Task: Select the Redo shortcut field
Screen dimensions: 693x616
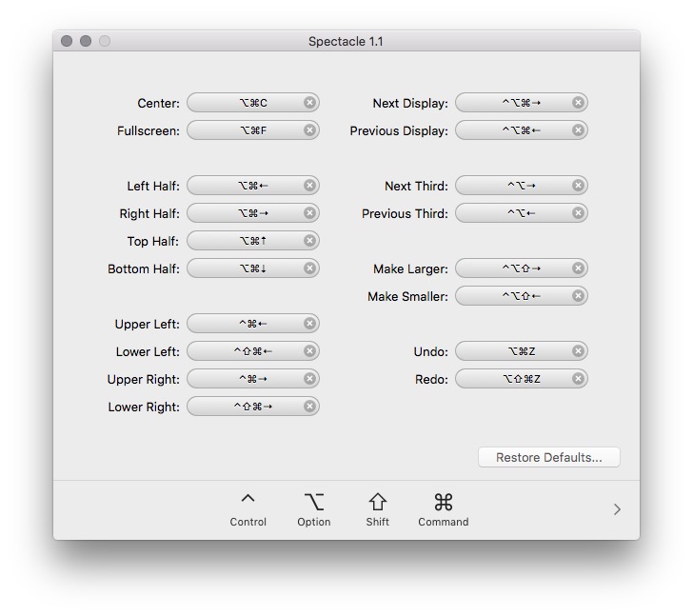Action: (514, 379)
